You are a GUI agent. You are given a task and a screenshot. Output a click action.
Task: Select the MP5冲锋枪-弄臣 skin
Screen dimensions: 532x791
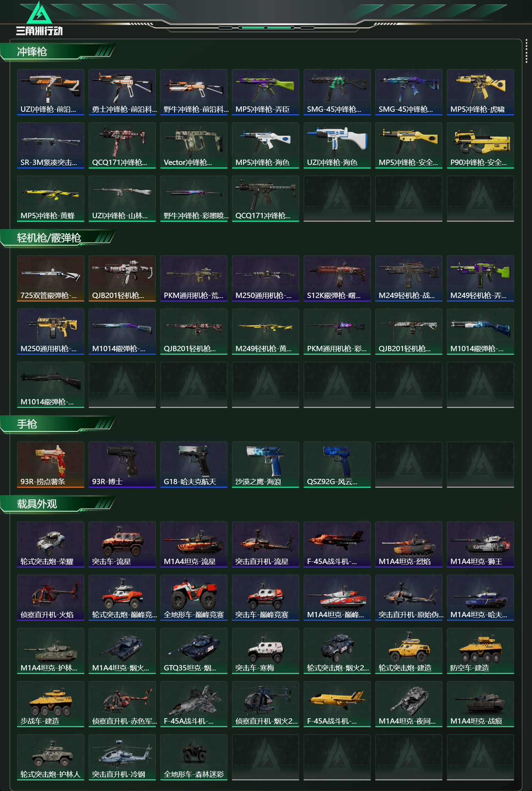[265, 92]
